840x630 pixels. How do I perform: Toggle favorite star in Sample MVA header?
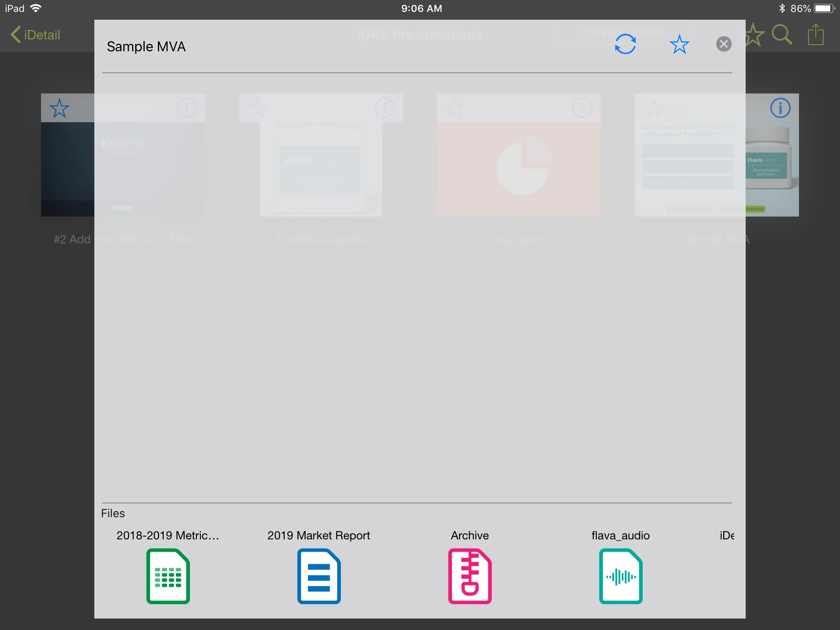coord(679,44)
